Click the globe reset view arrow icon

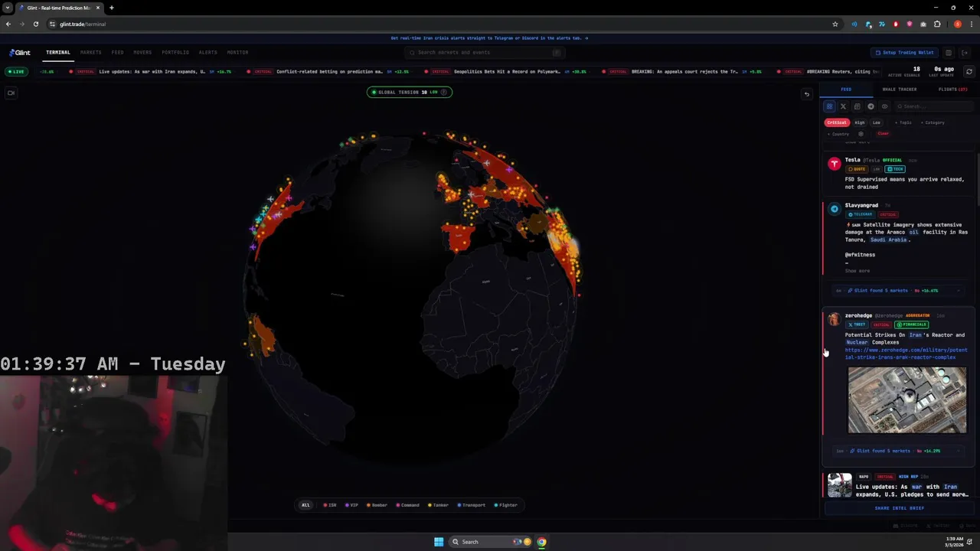pyautogui.click(x=806, y=94)
